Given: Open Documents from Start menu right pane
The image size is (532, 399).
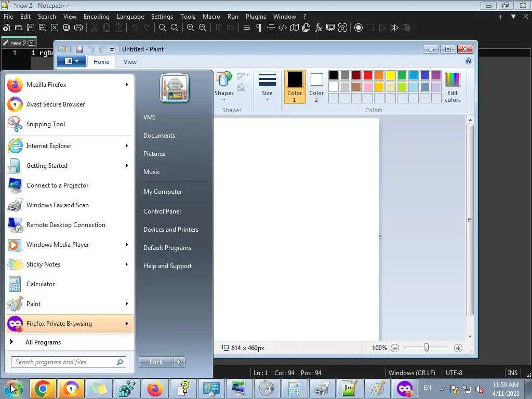Looking at the screenshot, I should click(159, 136).
